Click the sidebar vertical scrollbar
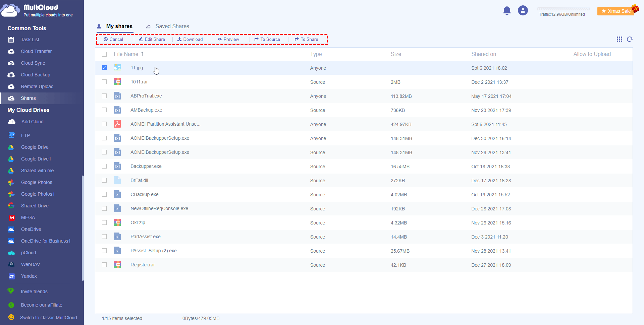Viewport: 644px width, 325px height. click(x=83, y=228)
